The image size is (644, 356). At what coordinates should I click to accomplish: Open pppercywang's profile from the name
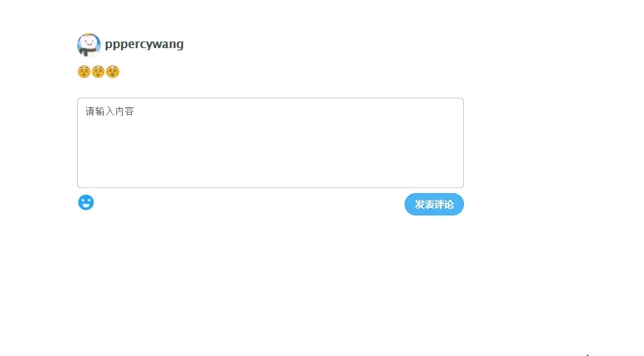[x=145, y=44]
